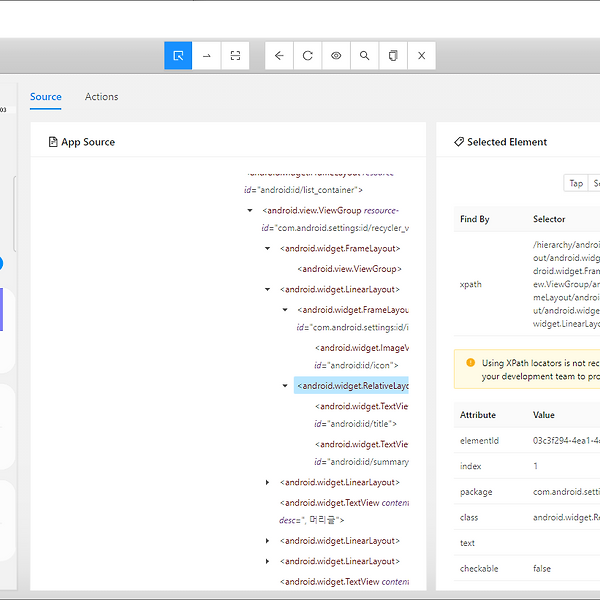This screenshot has width=600, height=600.
Task: Quit session with the X toolbar icon
Action: click(422, 56)
